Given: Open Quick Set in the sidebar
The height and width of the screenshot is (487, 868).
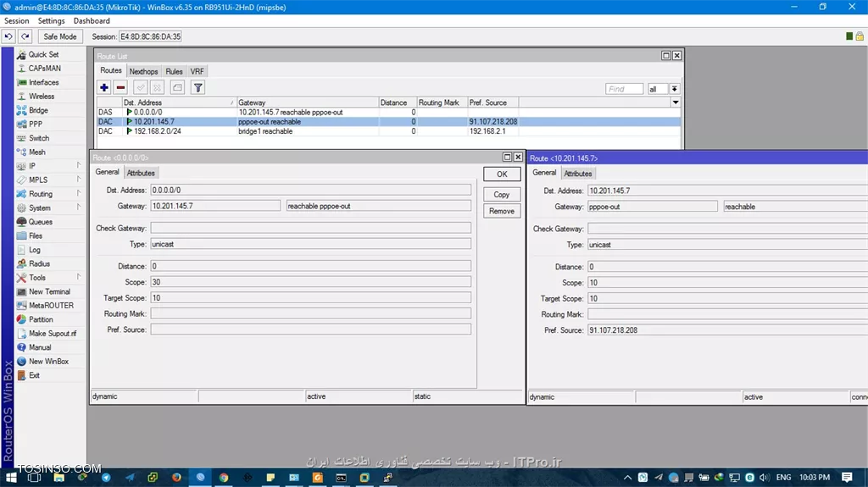Looking at the screenshot, I should pos(43,54).
